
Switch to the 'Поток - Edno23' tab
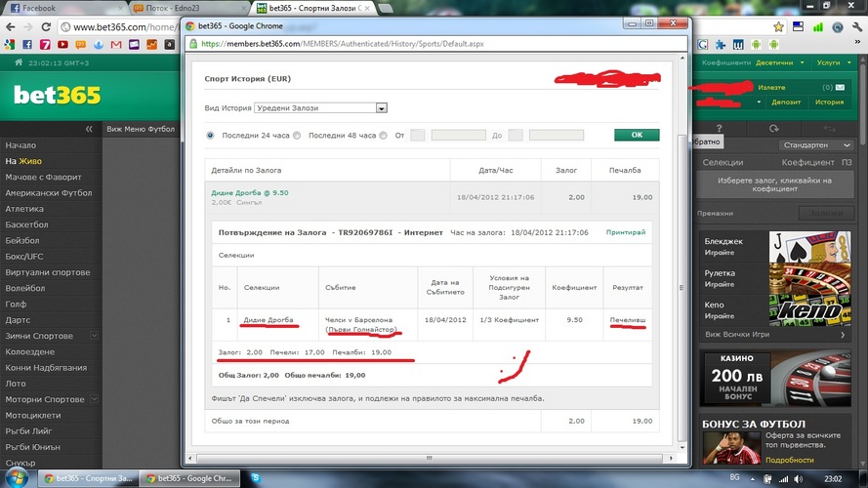click(x=189, y=8)
